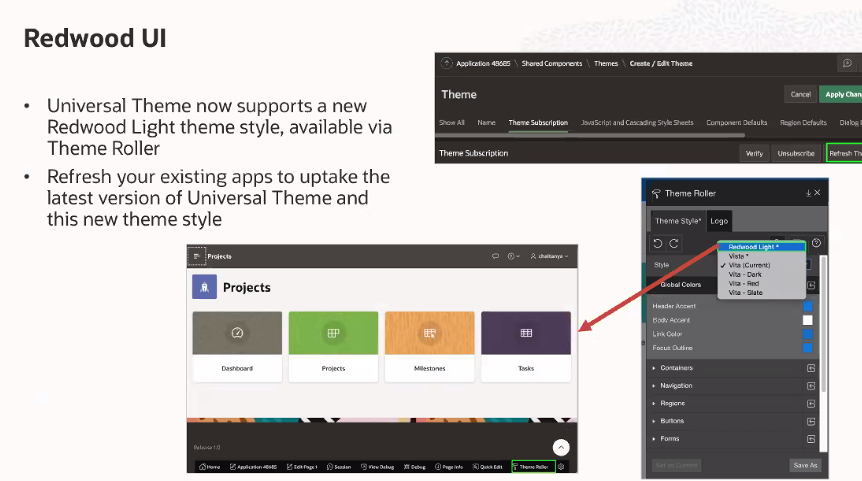Click the Cancel button in the Theme editor
This screenshot has height=481, width=862.
coord(800,95)
